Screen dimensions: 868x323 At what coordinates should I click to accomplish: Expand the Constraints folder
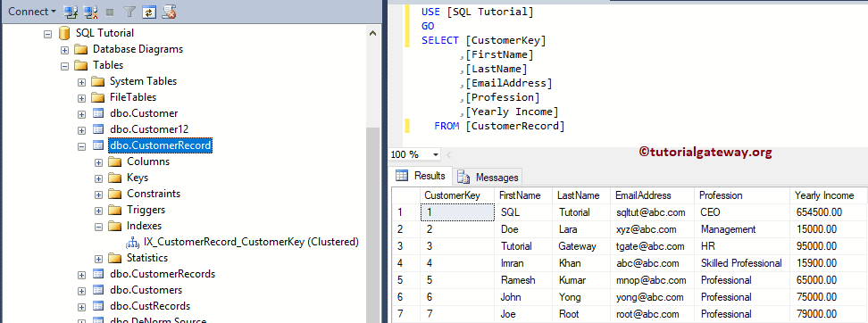click(x=99, y=195)
